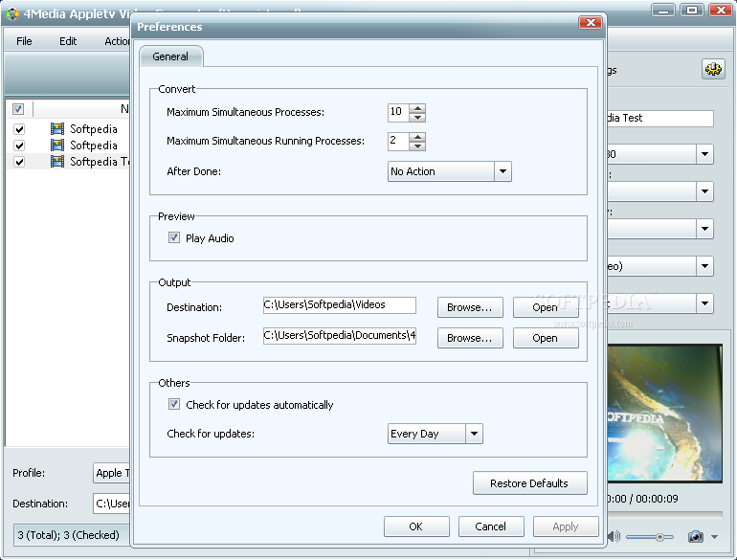The image size is (737, 560).
Task: Click Browse for the Destination folder
Action: 470,307
